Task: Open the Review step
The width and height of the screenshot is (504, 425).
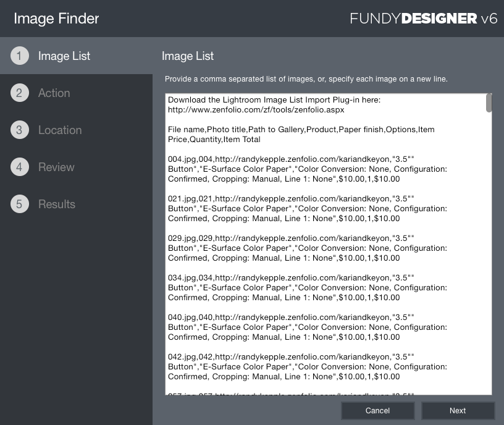Action: pyautogui.click(x=56, y=167)
